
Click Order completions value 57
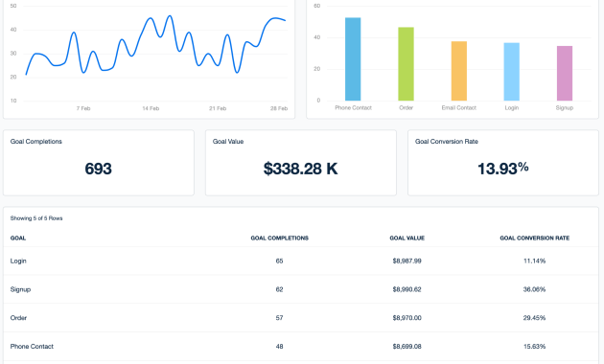(x=279, y=318)
